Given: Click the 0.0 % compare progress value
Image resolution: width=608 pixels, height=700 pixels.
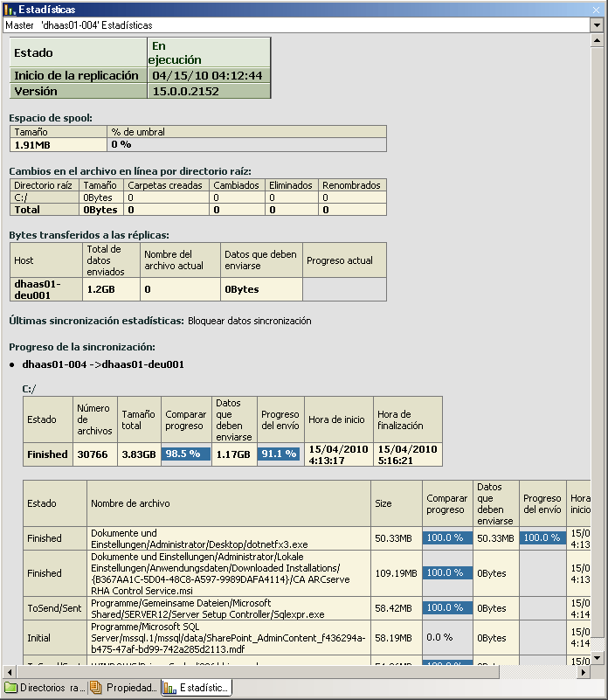Looking at the screenshot, I should click(x=439, y=637).
